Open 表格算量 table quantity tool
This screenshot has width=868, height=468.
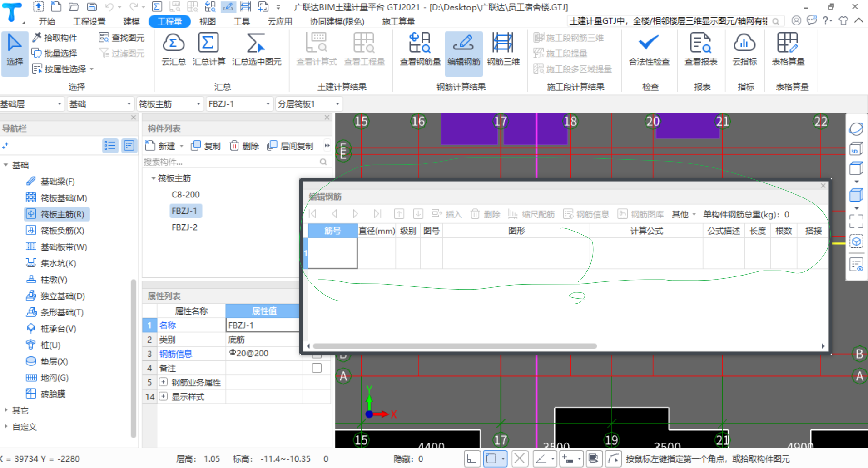(x=788, y=49)
